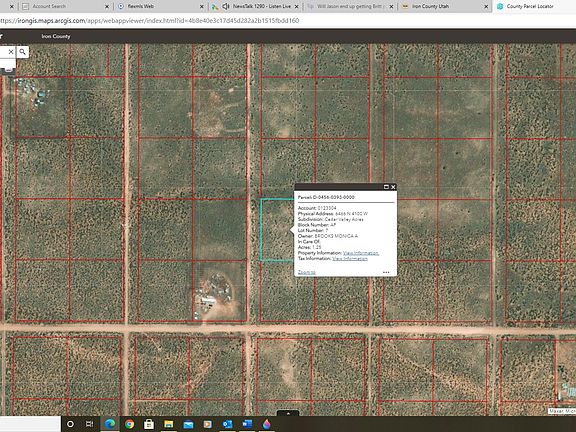Expand the attribute table arrow at the map bottom
The image size is (576, 432).
pos(288,413)
